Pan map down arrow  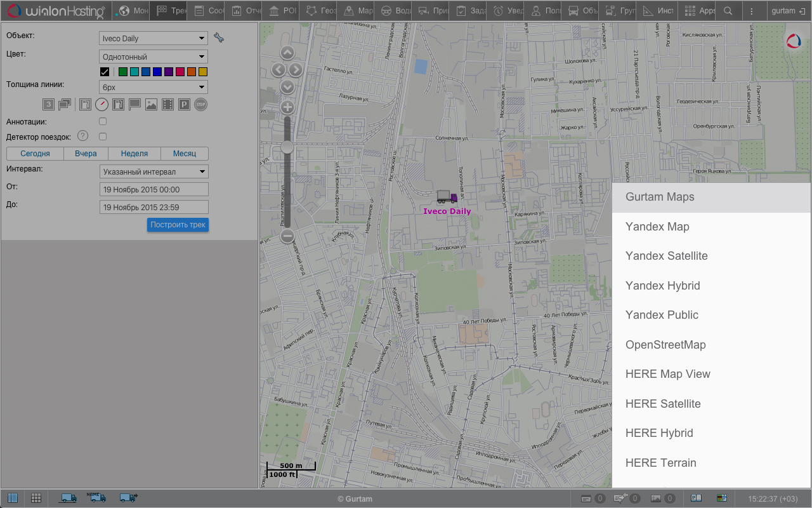287,86
